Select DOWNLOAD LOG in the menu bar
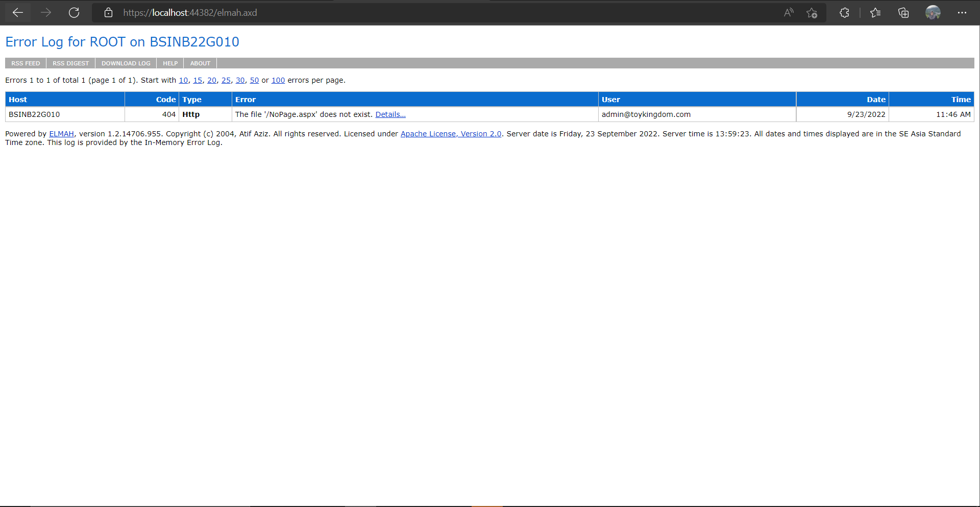This screenshot has width=980, height=507. (126, 63)
